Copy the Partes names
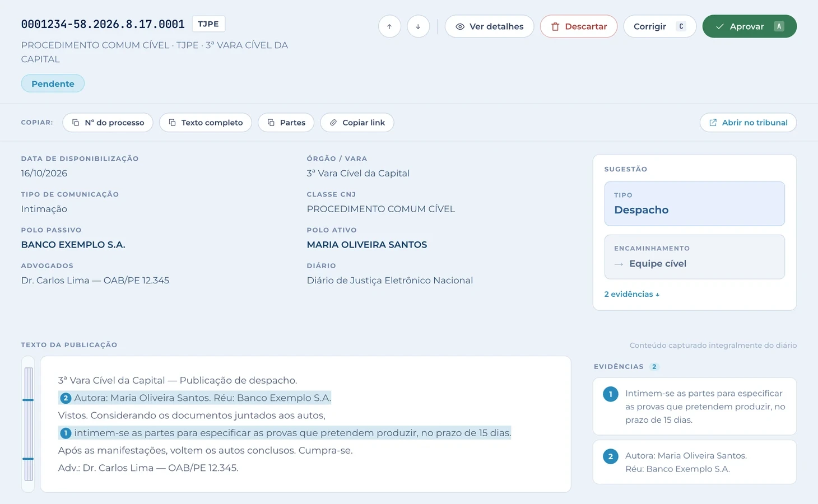 pyautogui.click(x=286, y=123)
